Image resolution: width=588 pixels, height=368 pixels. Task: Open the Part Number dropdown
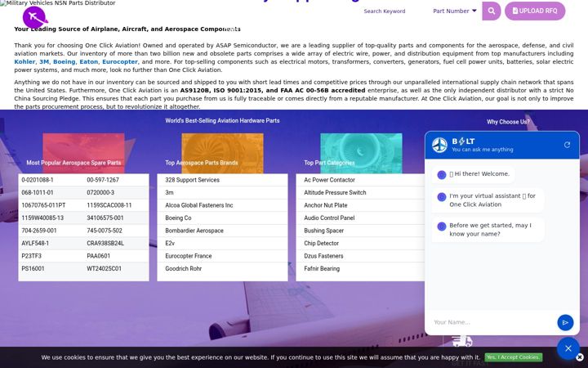pyautogui.click(x=455, y=11)
